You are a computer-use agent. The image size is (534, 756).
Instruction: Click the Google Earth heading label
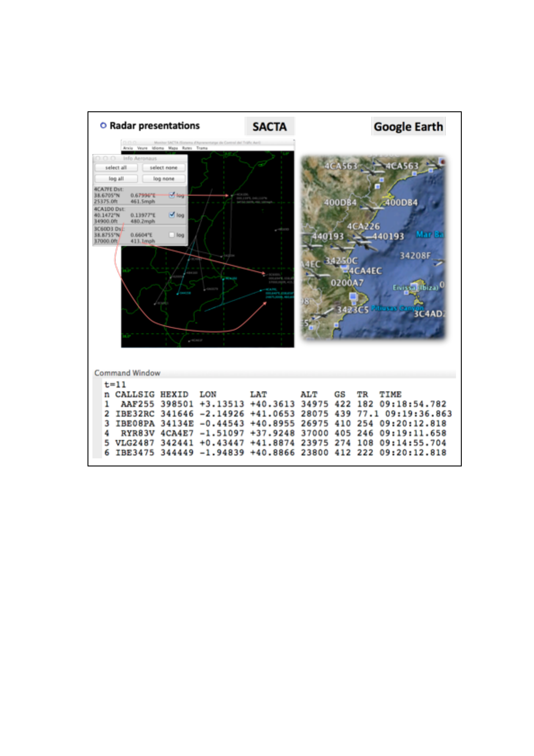point(408,127)
